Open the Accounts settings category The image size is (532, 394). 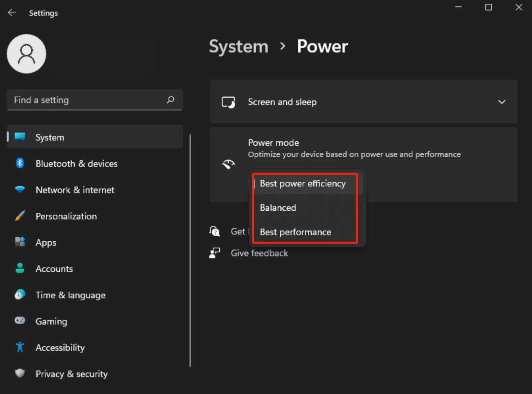click(54, 269)
